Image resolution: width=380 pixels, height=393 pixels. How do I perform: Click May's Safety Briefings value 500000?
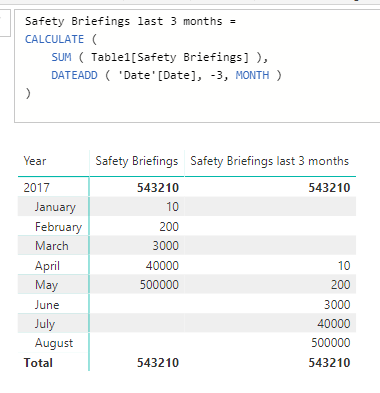point(159,285)
